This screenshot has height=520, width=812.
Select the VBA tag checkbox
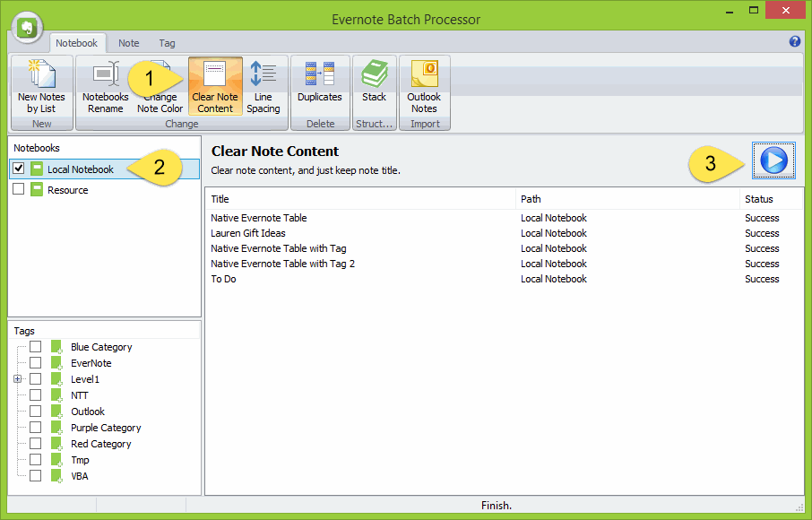pos(35,475)
